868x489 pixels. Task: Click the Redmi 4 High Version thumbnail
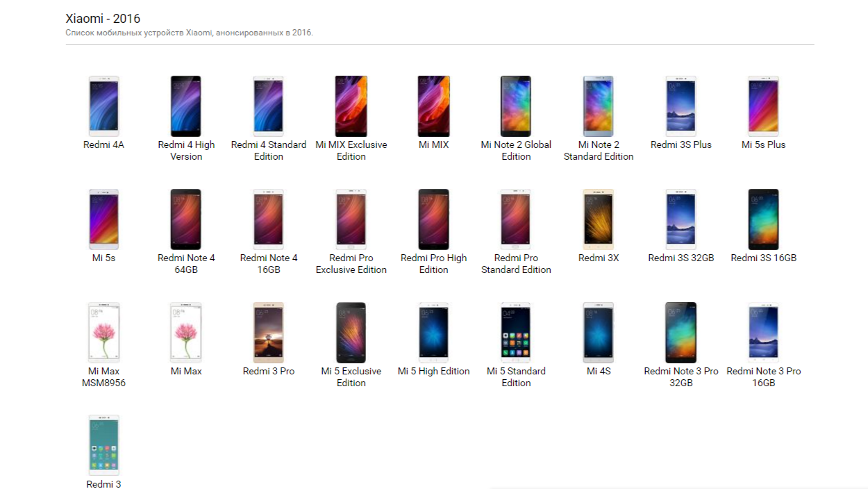[186, 106]
